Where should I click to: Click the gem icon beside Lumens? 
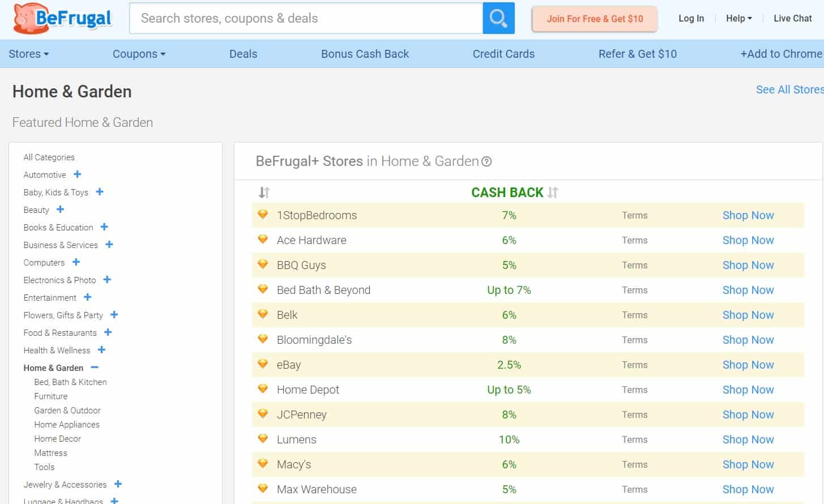(x=263, y=439)
